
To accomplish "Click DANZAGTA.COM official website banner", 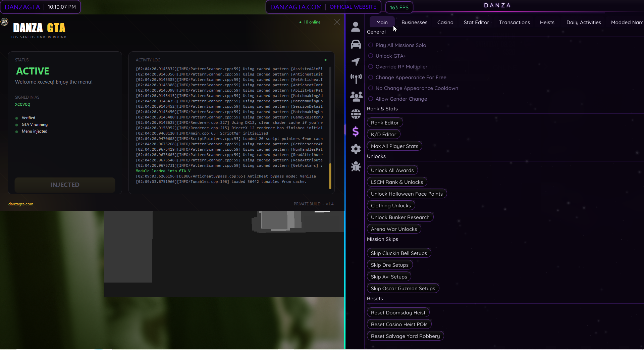I will [x=323, y=7].
